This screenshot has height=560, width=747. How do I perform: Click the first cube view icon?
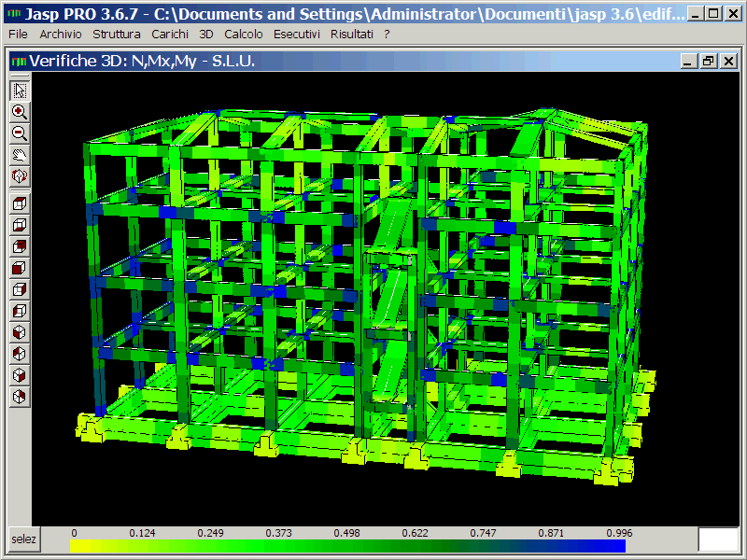20,203
